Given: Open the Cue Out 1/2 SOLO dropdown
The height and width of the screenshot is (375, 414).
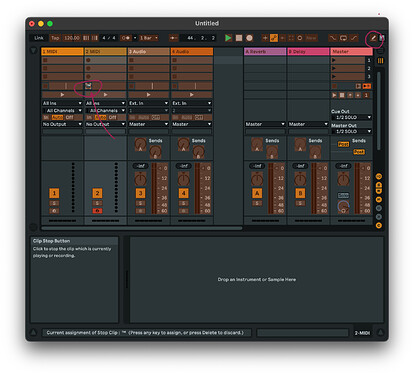Looking at the screenshot, I should 351,117.
